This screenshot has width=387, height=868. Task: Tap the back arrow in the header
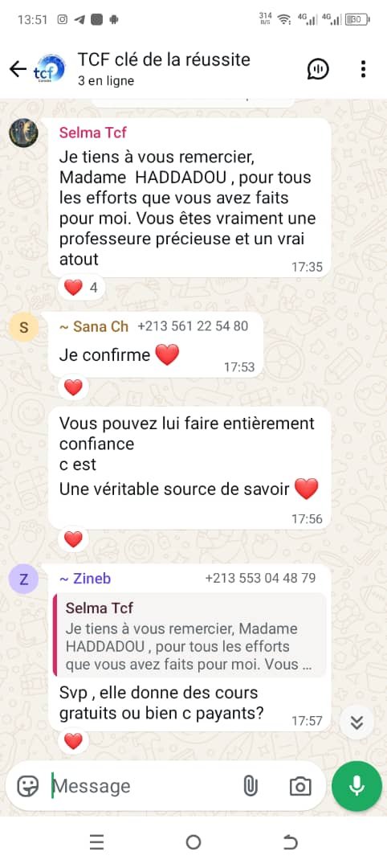(x=18, y=68)
